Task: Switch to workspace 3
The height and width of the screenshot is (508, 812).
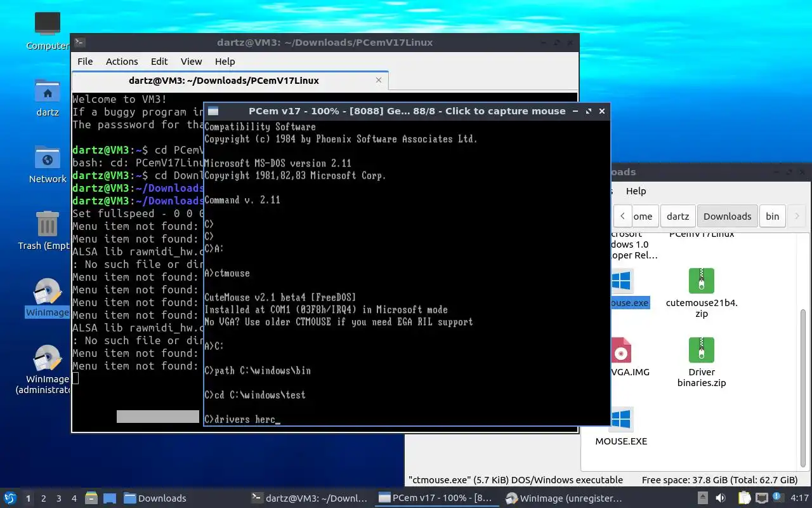Action: 59,498
